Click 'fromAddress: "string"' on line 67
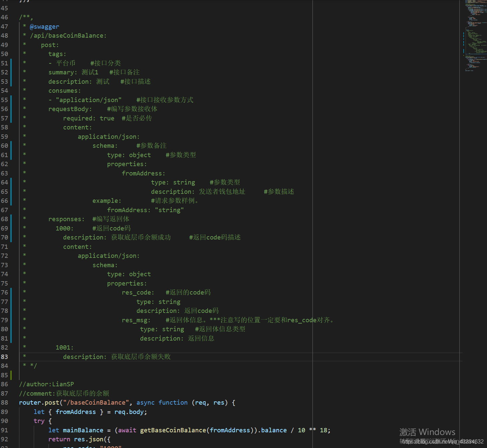Screen dimensions: 487x448 pos(146,210)
